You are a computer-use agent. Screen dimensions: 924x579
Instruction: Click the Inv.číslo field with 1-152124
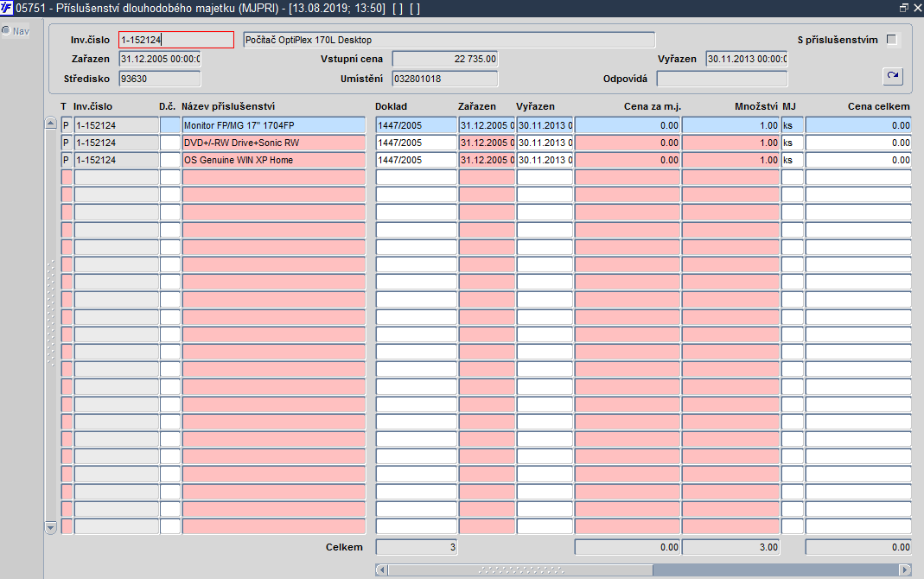click(x=176, y=40)
